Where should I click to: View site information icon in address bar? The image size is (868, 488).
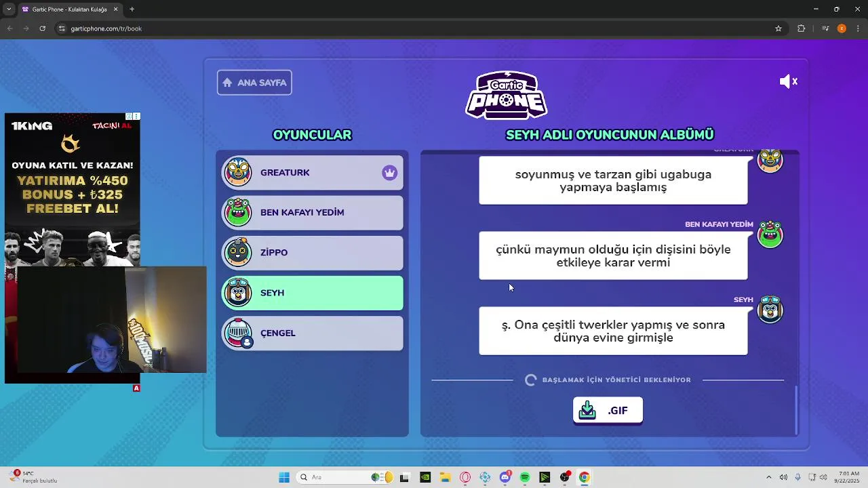click(x=62, y=28)
